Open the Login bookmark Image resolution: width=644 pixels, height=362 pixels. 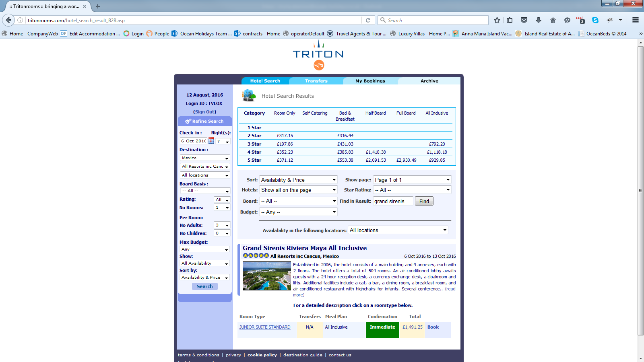point(134,34)
